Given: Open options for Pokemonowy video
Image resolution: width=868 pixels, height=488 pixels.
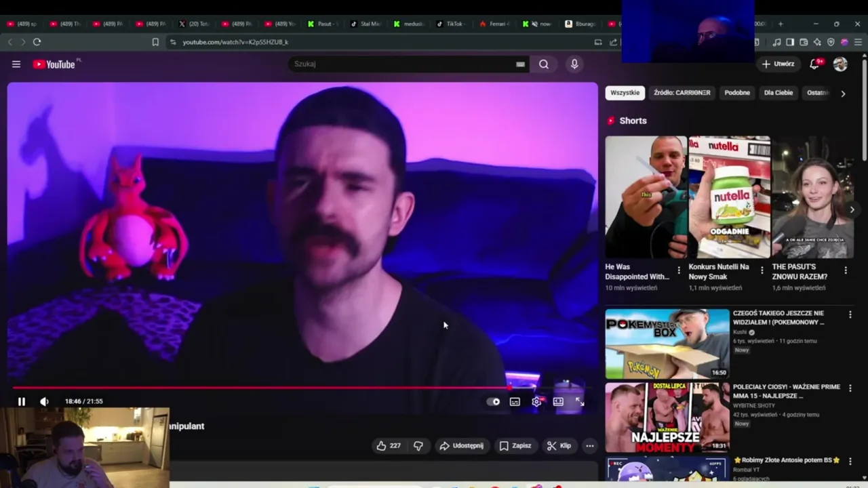Looking at the screenshot, I should (x=850, y=314).
